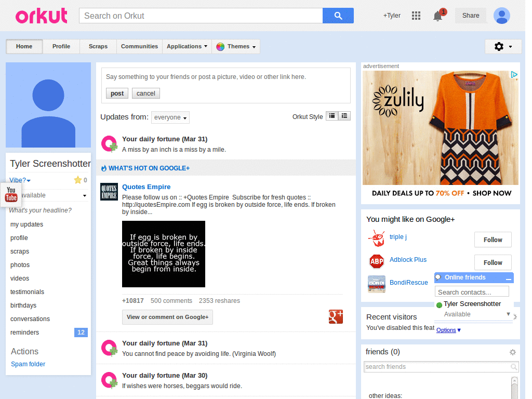Go to the Home tab

(24, 46)
